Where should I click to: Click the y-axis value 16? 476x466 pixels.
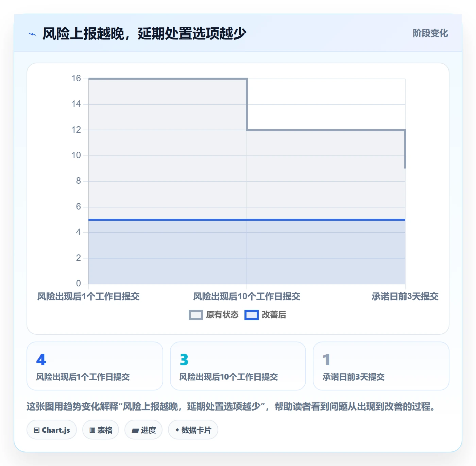click(x=76, y=79)
